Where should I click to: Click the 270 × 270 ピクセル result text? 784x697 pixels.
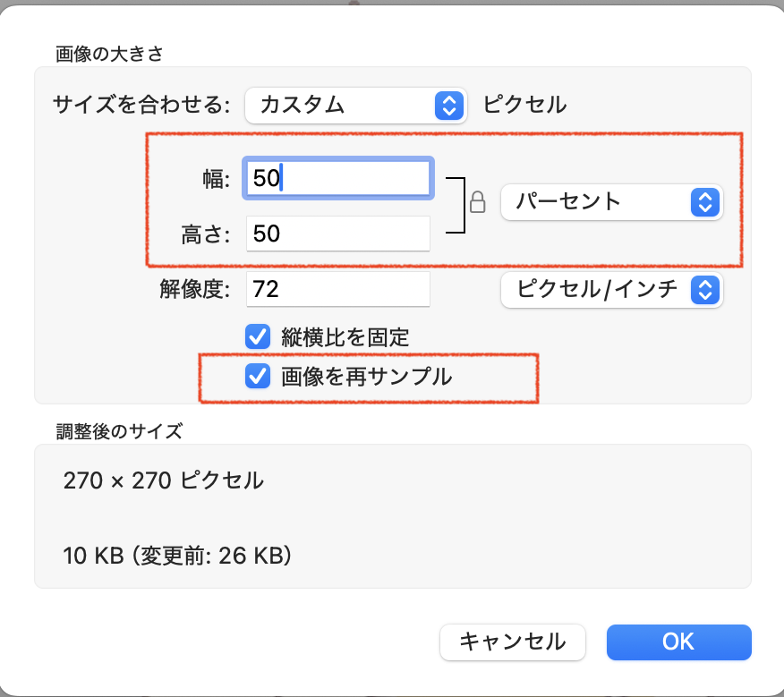click(x=164, y=480)
